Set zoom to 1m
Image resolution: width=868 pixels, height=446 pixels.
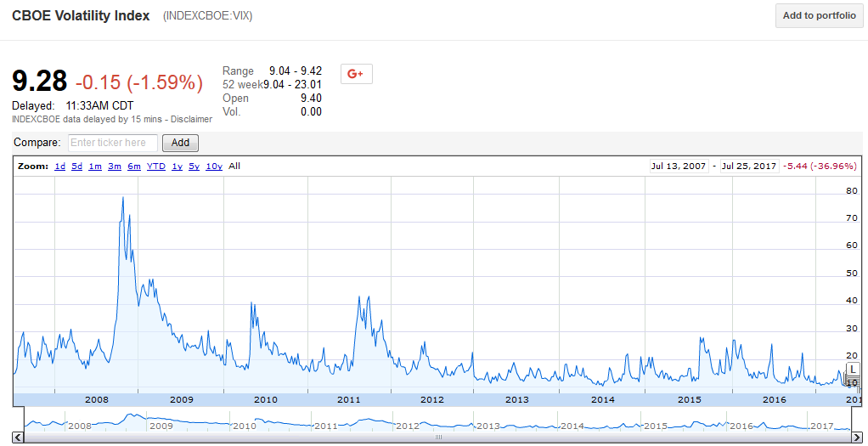click(x=95, y=167)
